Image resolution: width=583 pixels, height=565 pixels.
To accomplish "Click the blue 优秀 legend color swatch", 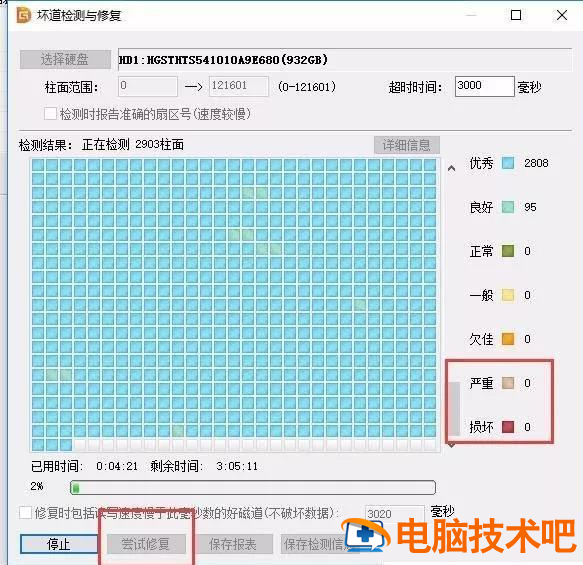I will point(508,163).
